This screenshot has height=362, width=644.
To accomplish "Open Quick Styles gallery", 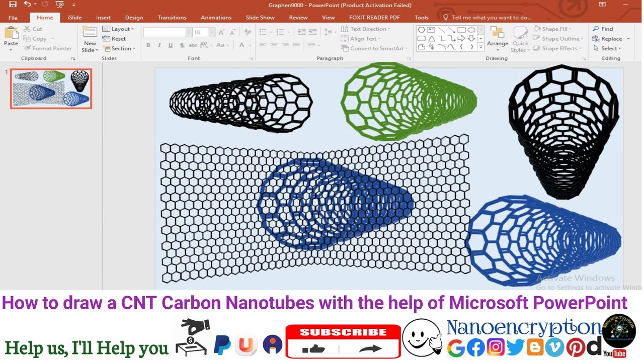I will point(520,39).
